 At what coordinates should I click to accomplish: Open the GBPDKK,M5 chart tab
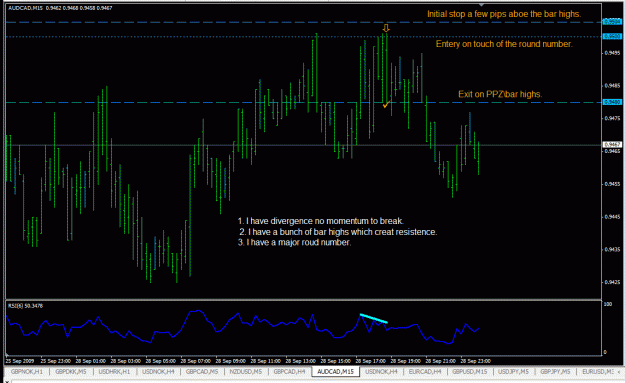(x=71, y=371)
